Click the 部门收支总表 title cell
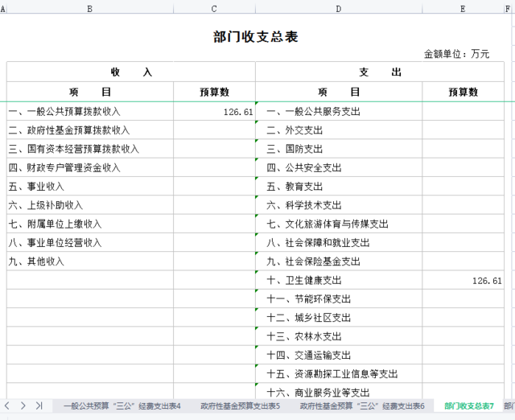 [255, 37]
